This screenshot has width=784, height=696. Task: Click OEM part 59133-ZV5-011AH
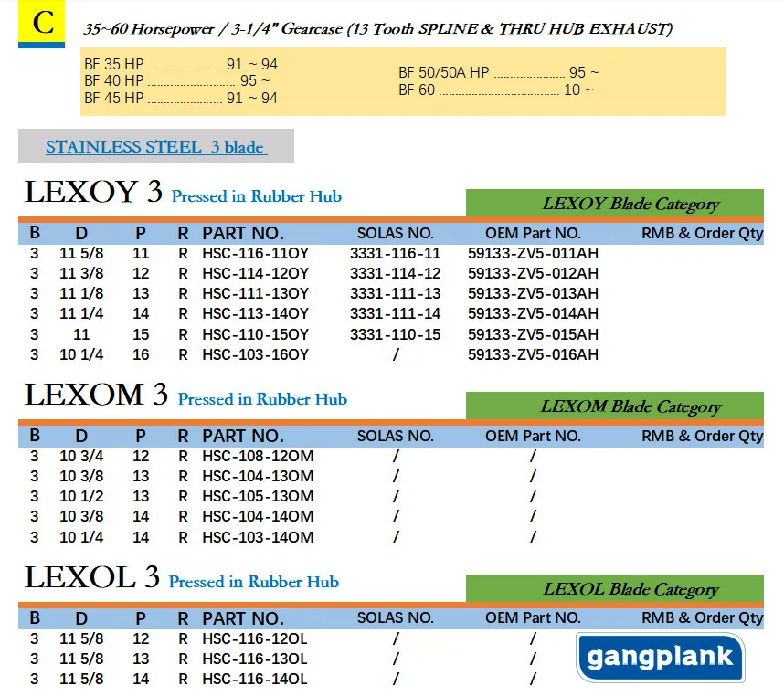tap(533, 253)
